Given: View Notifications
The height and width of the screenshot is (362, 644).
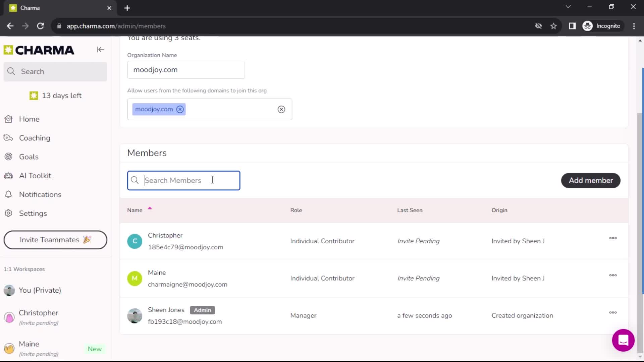Looking at the screenshot, I should point(40,194).
